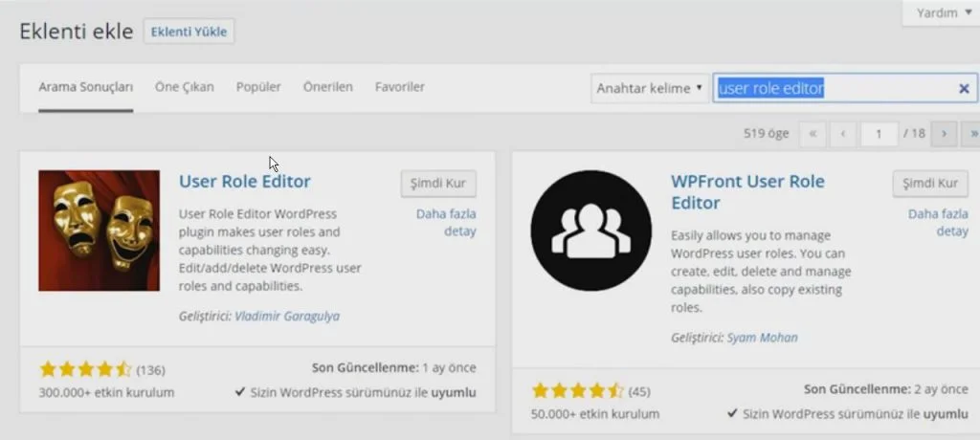The image size is (980, 440).
Task: Go to next results page arrow
Action: (945, 134)
